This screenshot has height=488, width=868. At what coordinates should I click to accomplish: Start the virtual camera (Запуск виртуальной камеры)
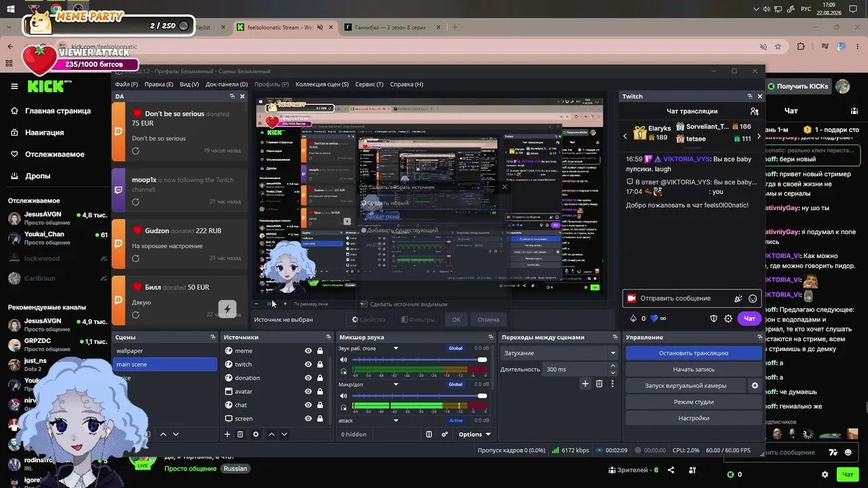[686, 386]
